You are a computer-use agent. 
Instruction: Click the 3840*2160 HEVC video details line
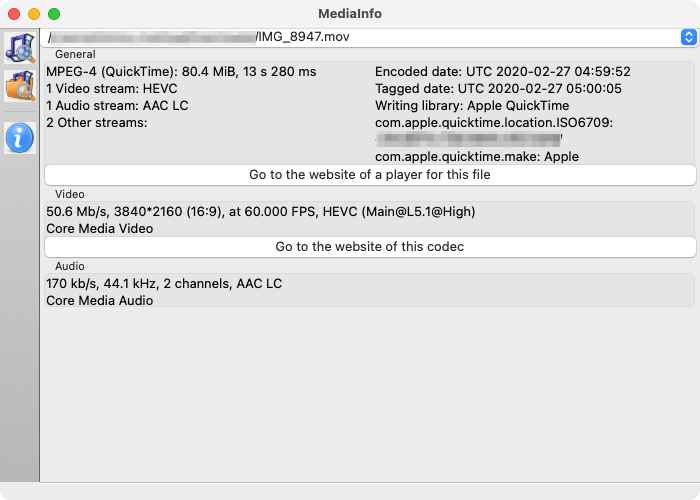pyautogui.click(x=260, y=211)
